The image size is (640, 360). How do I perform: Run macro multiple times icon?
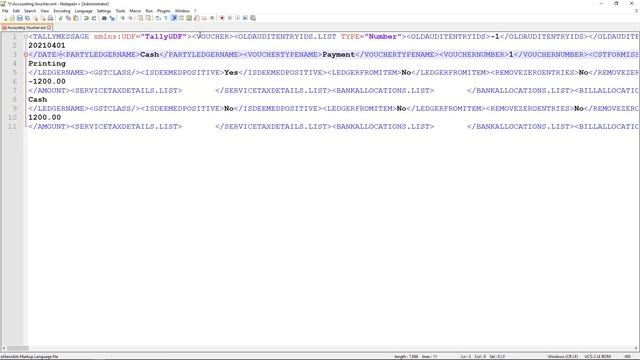pyautogui.click(x=245, y=18)
